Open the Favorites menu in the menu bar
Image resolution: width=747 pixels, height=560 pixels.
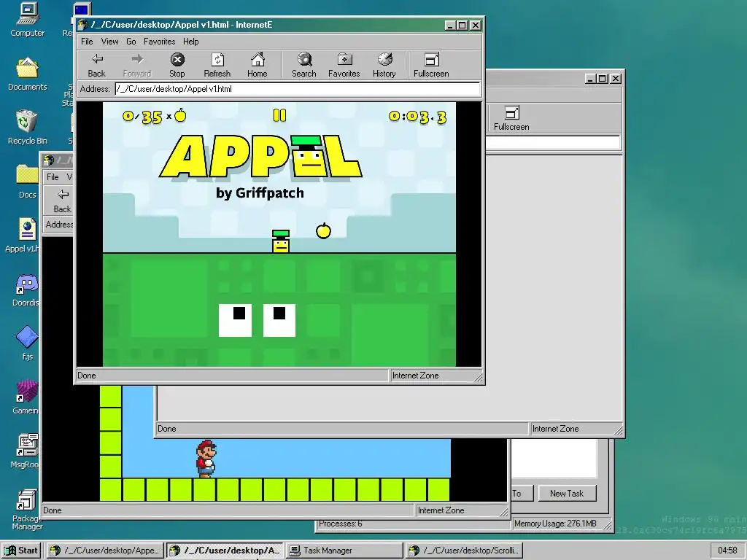(159, 42)
